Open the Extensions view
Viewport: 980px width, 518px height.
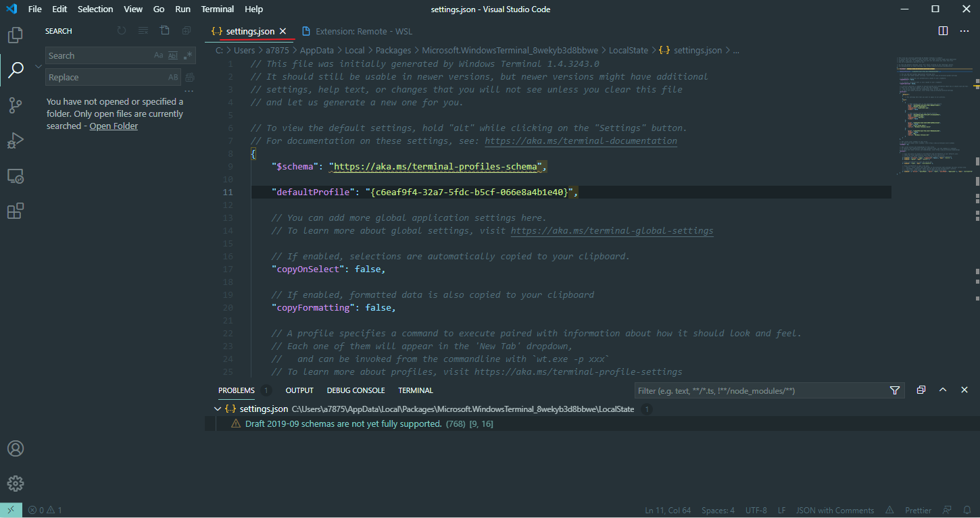pos(15,211)
